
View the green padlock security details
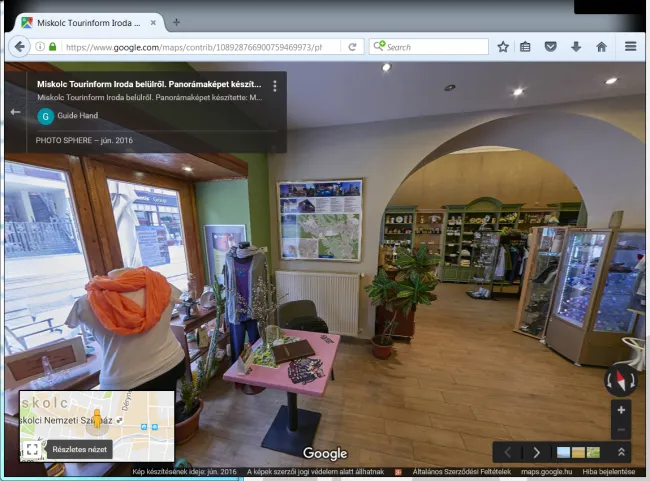pyautogui.click(x=53, y=46)
